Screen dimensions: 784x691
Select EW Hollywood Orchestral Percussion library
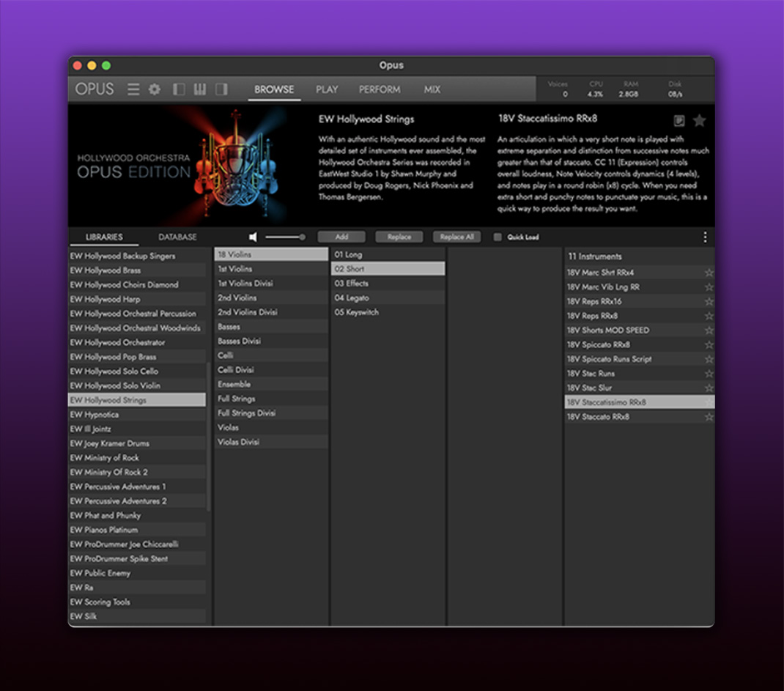(137, 314)
